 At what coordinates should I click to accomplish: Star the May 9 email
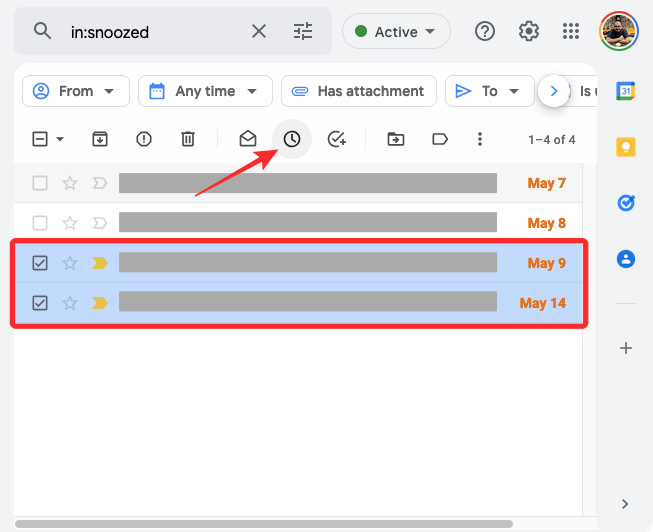coord(70,263)
